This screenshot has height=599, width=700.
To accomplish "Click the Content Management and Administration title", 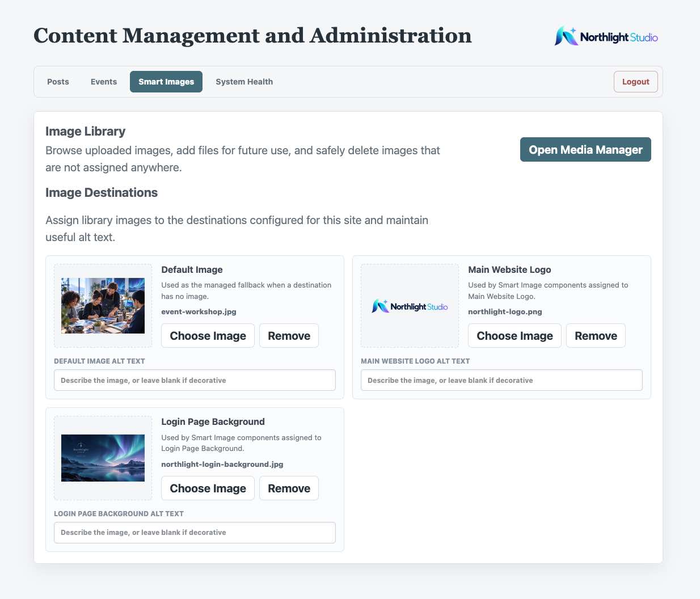I will point(252,35).
